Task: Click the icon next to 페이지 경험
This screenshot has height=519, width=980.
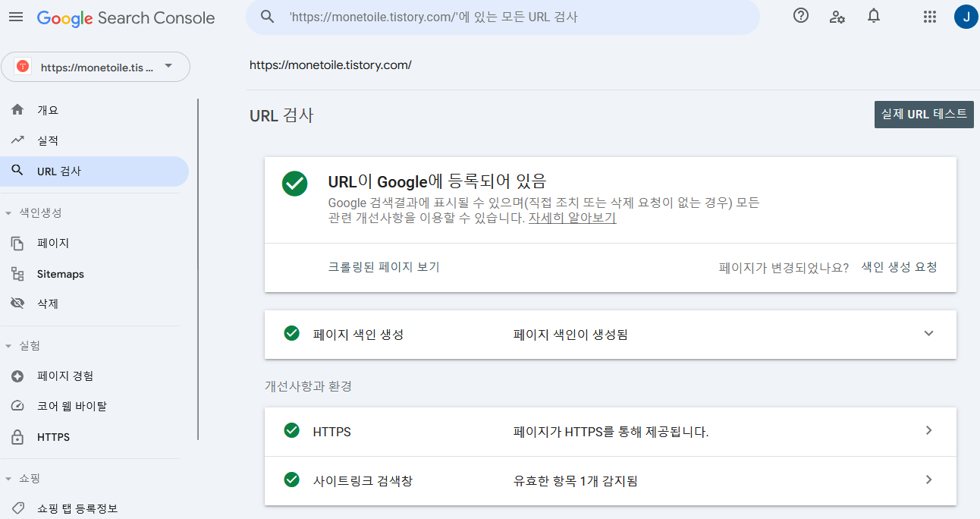Action: click(17, 376)
